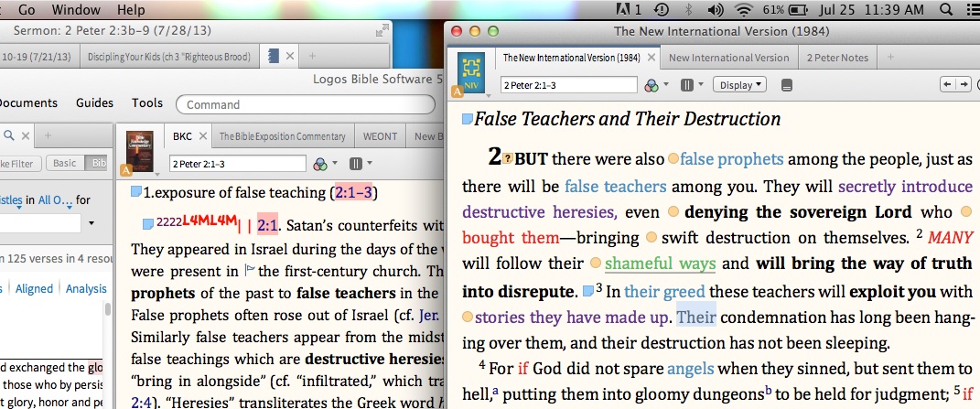
Task: Click the Command input box
Action: tap(305, 104)
